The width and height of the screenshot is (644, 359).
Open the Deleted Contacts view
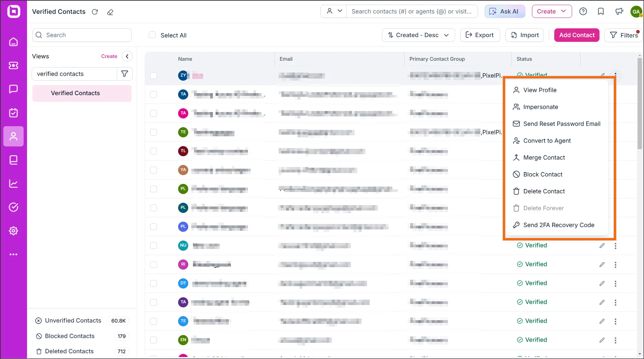coord(82,351)
